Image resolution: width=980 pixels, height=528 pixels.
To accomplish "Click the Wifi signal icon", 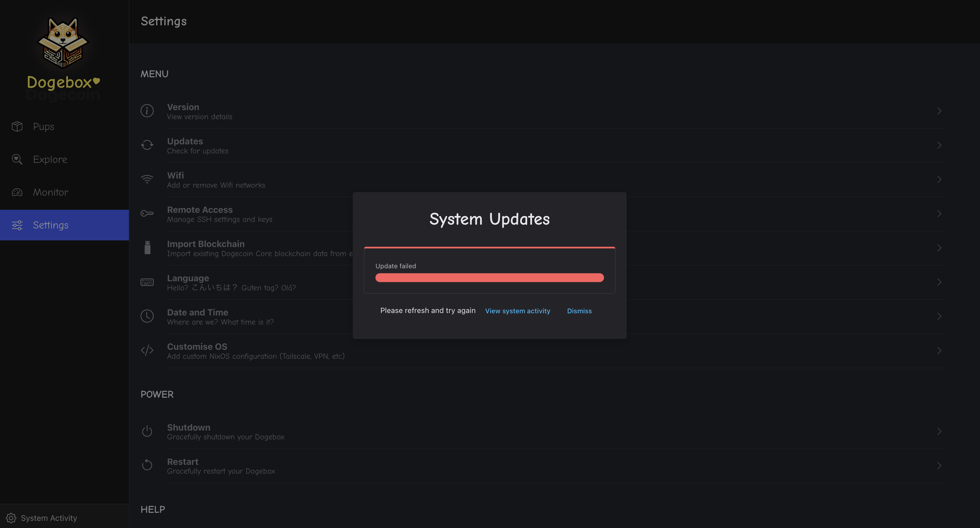I will click(147, 179).
